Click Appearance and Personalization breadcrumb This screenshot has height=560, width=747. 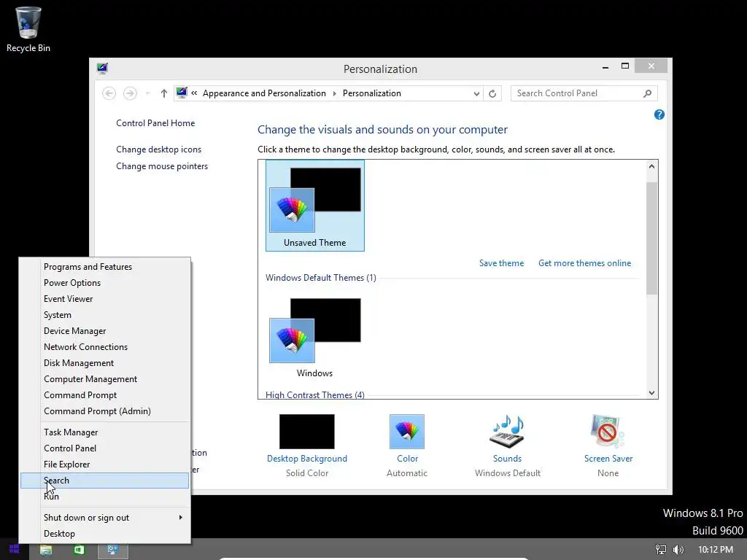pos(264,93)
